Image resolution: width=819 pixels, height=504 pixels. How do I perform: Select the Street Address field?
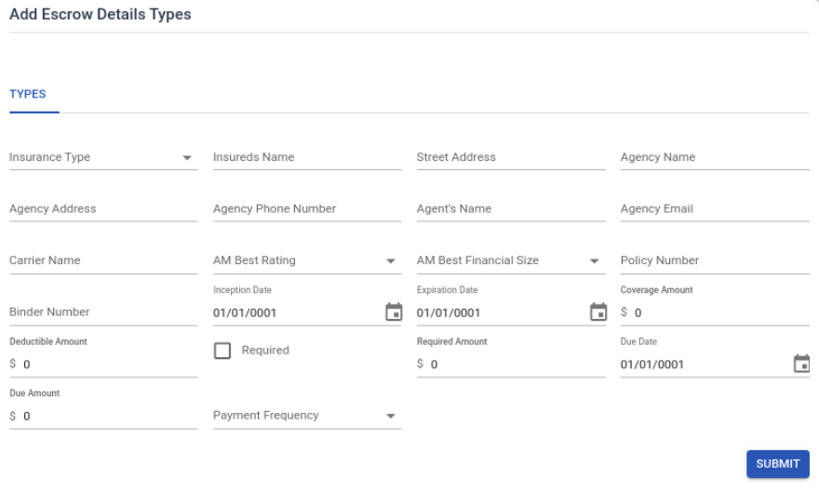pyautogui.click(x=511, y=157)
